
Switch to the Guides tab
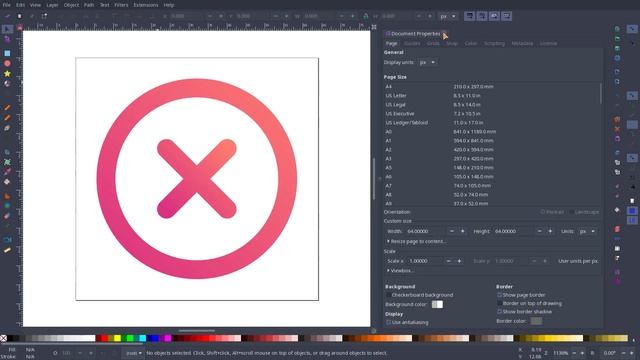click(412, 43)
